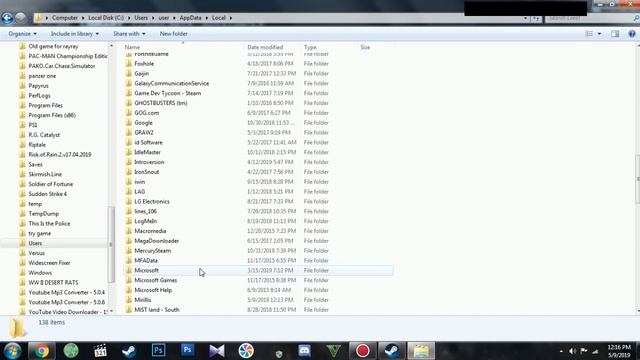The height and width of the screenshot is (360, 640).
Task: Select Soldier of Fortune tree folder
Action: tap(51, 184)
